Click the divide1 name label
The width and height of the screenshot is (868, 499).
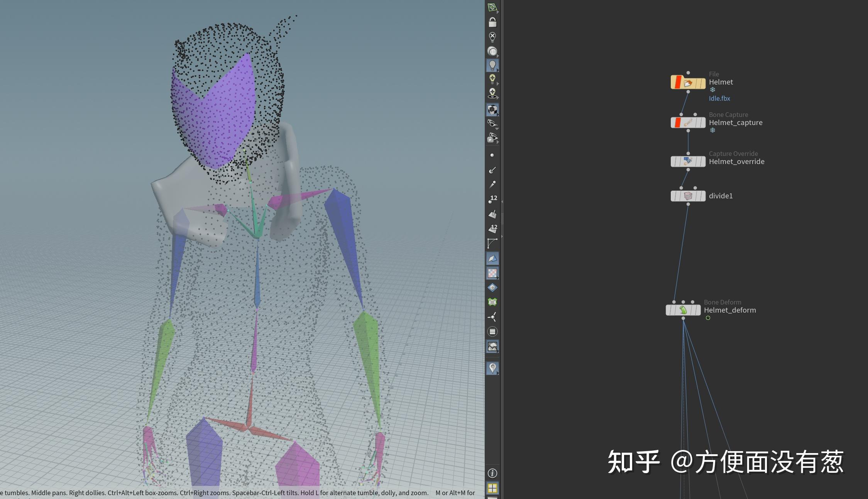[x=721, y=196]
